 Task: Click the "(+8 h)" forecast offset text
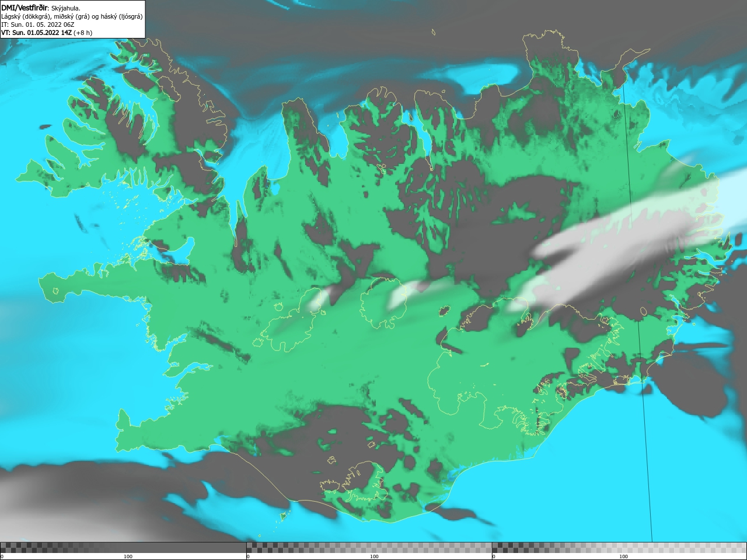click(83, 33)
